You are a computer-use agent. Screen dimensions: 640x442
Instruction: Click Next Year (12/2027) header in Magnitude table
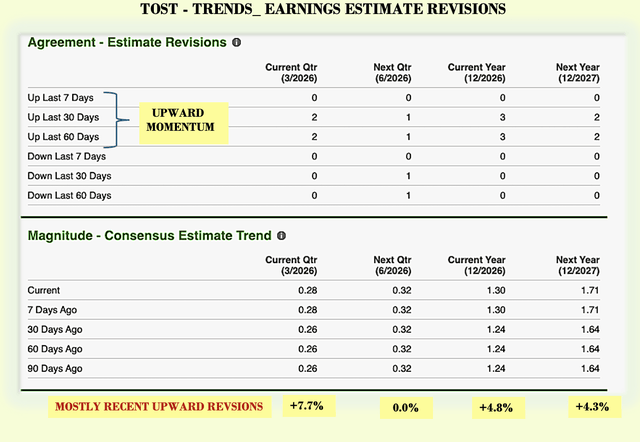coord(578,265)
